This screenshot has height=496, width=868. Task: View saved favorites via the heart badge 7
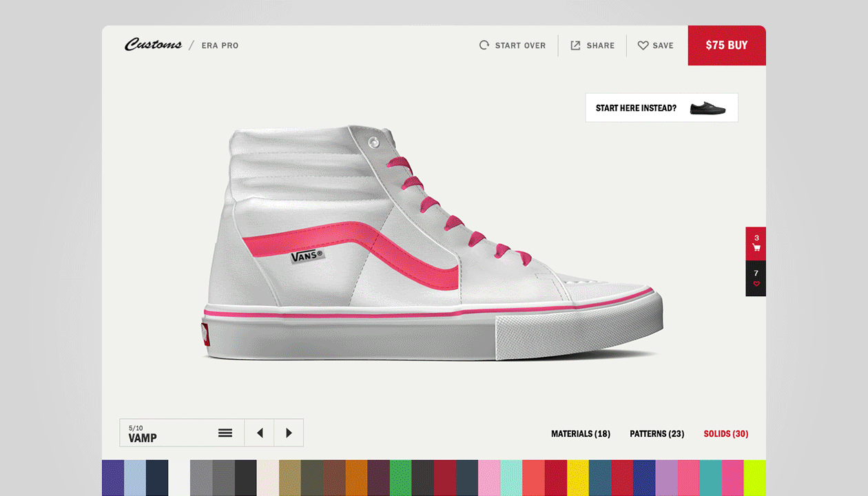755,278
